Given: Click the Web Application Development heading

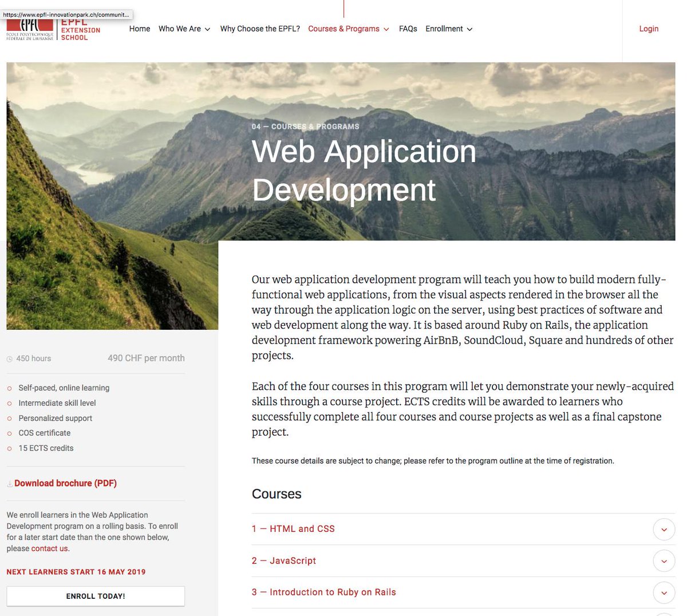Looking at the screenshot, I should [x=364, y=171].
